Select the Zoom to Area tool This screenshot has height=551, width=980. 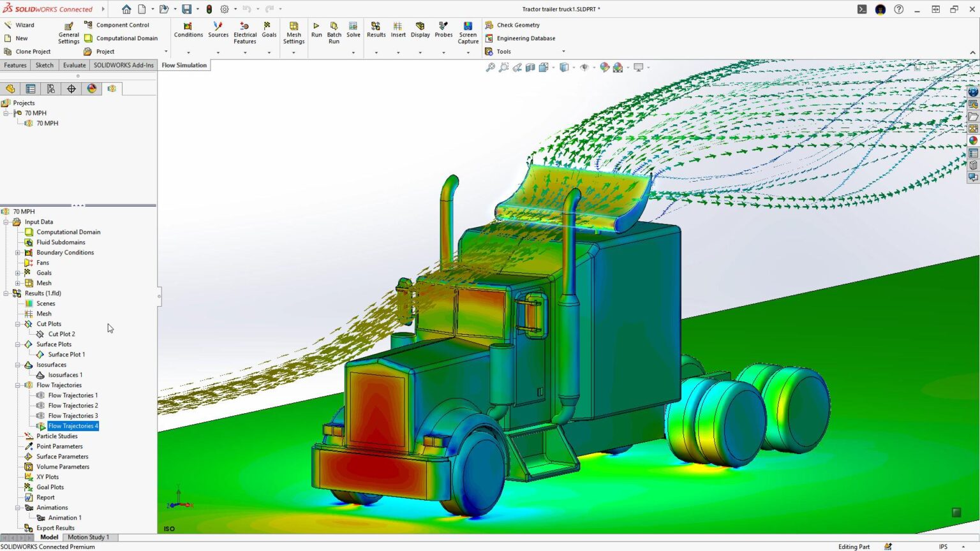(503, 67)
